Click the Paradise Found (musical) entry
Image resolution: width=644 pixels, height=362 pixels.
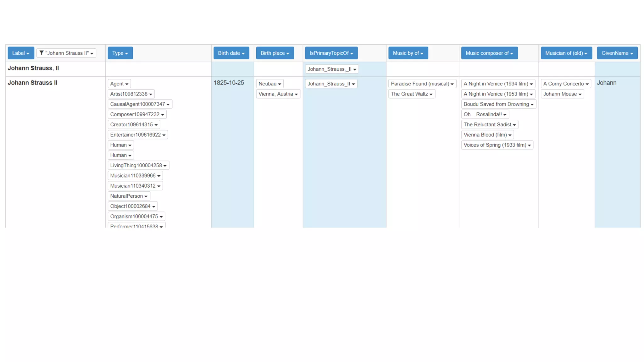(422, 84)
